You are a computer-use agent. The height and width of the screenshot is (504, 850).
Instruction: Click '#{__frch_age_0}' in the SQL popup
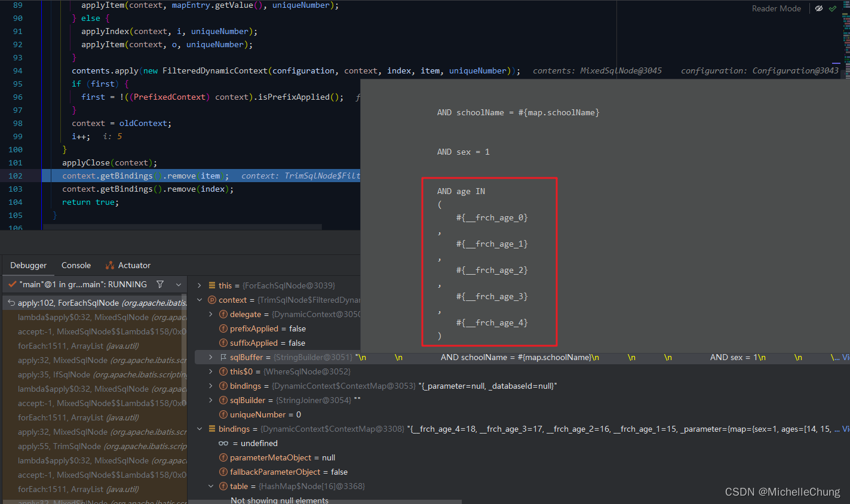click(x=492, y=217)
